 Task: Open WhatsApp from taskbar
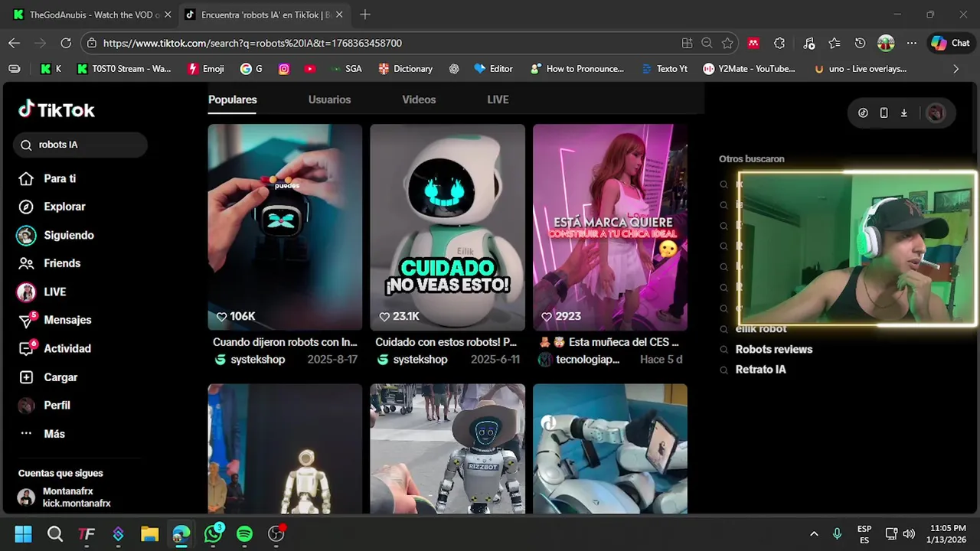pyautogui.click(x=213, y=534)
